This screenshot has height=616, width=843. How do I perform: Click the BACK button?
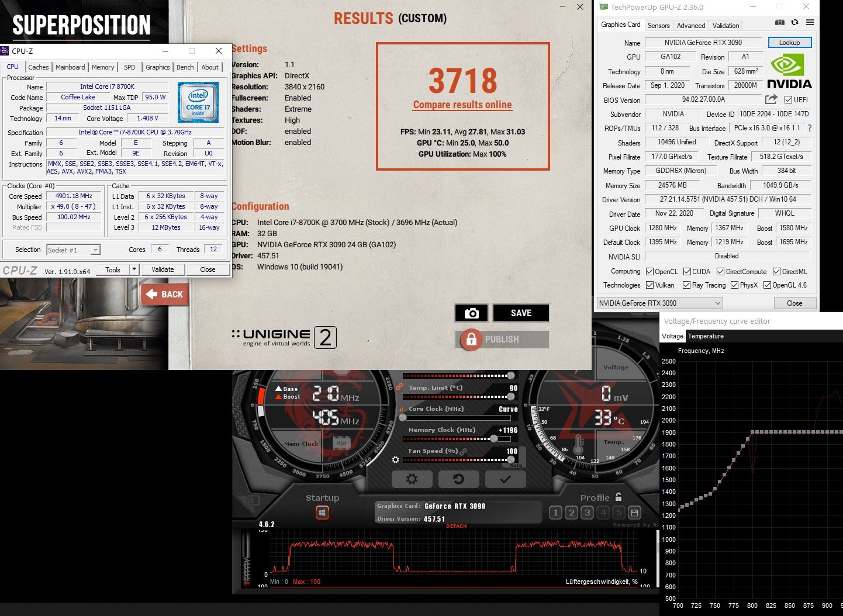(x=164, y=295)
